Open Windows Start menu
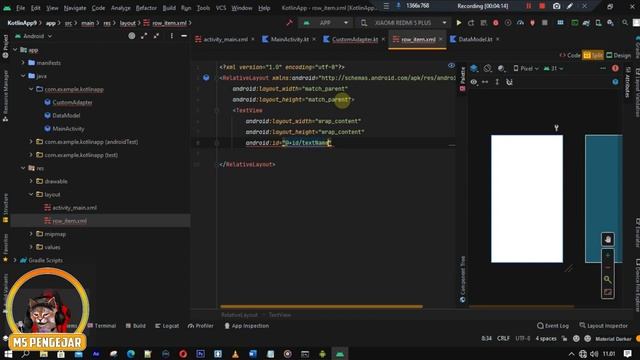The height and width of the screenshot is (360, 640). (x=8, y=354)
